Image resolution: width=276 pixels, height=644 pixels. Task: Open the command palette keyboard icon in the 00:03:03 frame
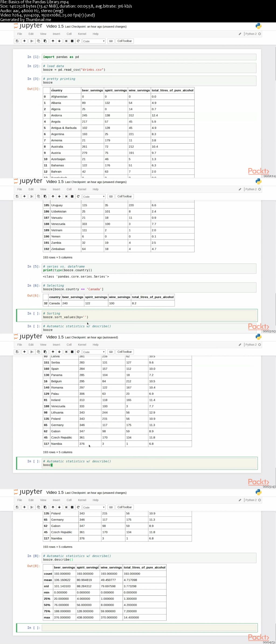pyautogui.click(x=111, y=196)
